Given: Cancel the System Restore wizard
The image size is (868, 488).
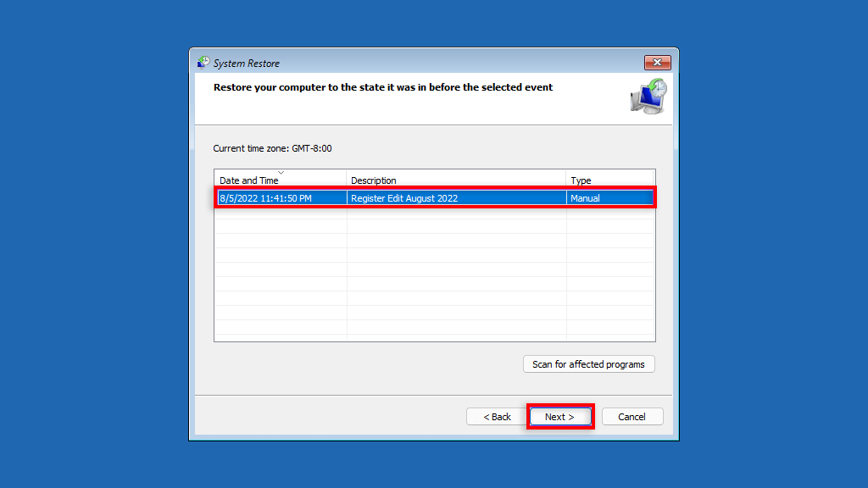Looking at the screenshot, I should point(632,417).
